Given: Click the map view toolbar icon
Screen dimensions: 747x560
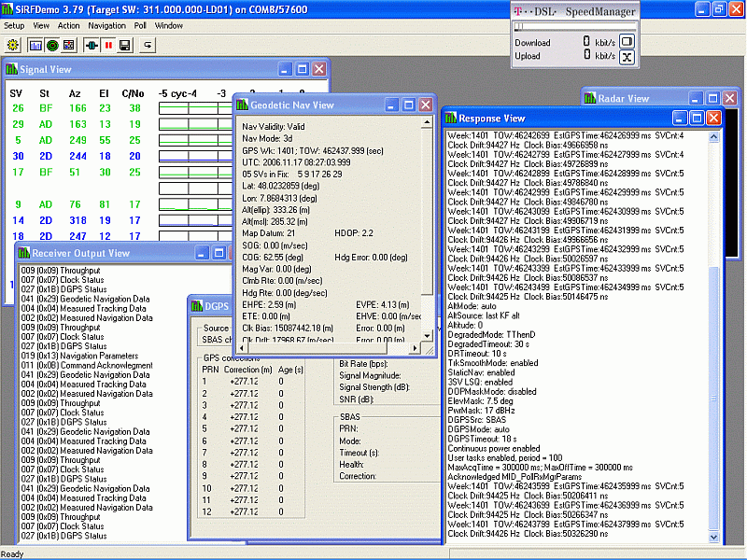Looking at the screenshot, I should point(68,45).
